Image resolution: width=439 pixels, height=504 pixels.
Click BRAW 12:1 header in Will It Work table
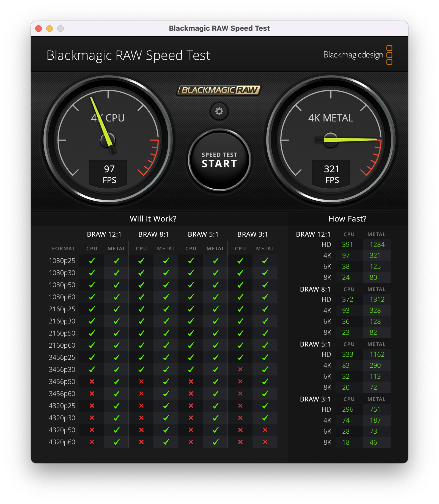(x=104, y=234)
